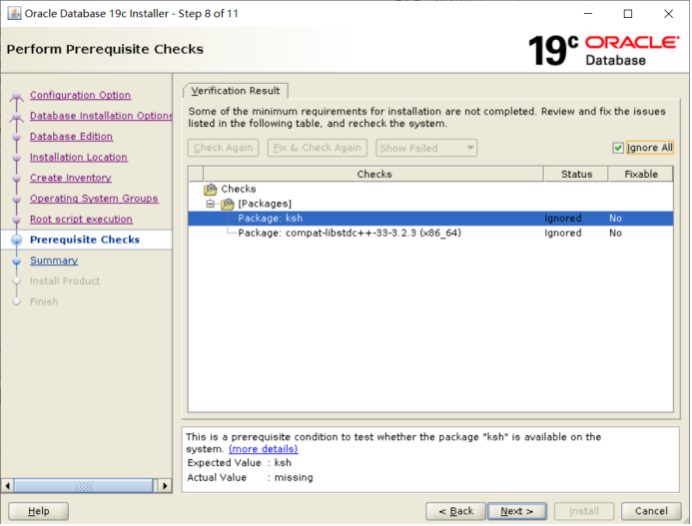Click the Expected Value ksh text
The width and height of the screenshot is (692, 526).
pos(282,463)
